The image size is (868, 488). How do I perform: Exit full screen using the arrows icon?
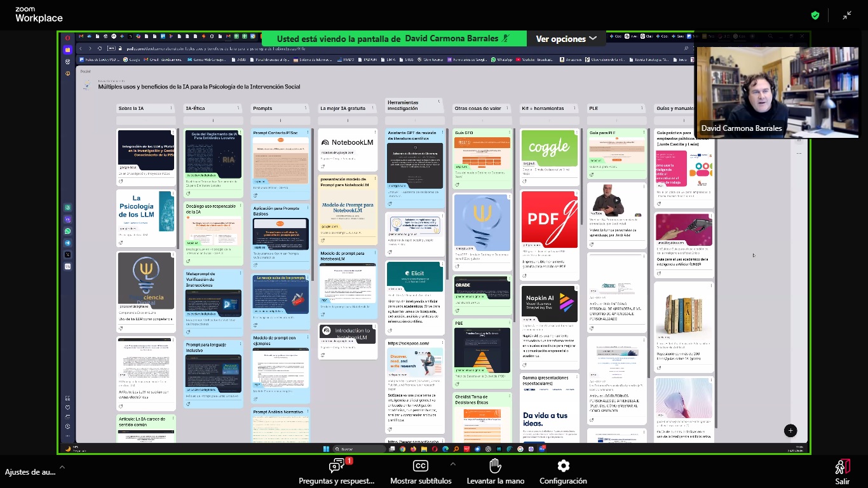[847, 15]
